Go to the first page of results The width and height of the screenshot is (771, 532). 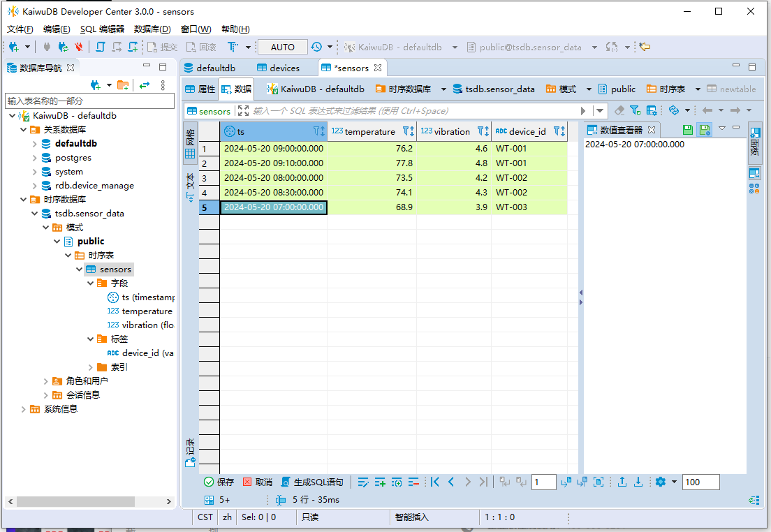point(434,482)
